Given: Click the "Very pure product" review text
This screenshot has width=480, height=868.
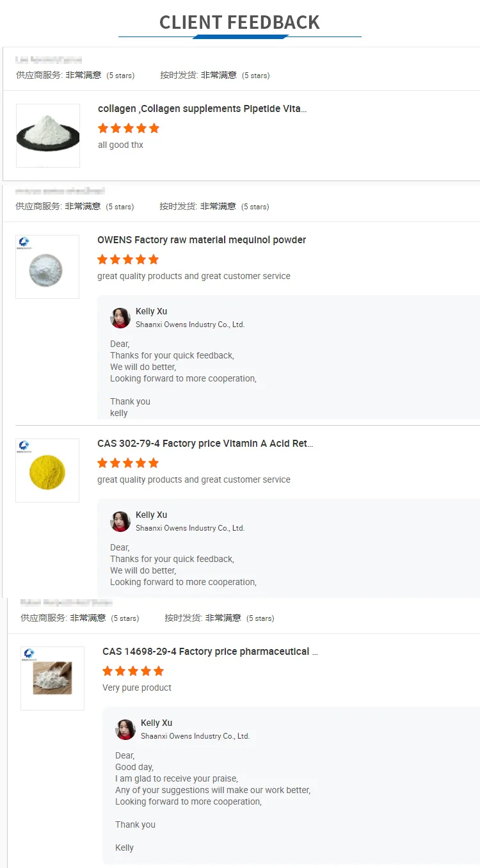Looking at the screenshot, I should coord(137,687).
